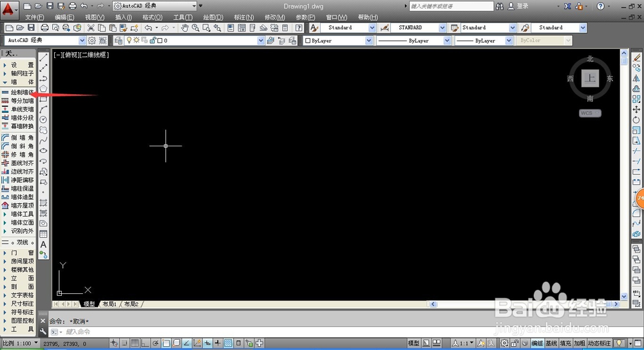Toggle the 动态标注 status bar button
Image resolution: width=644 pixels, height=350 pixels.
pos(599,343)
